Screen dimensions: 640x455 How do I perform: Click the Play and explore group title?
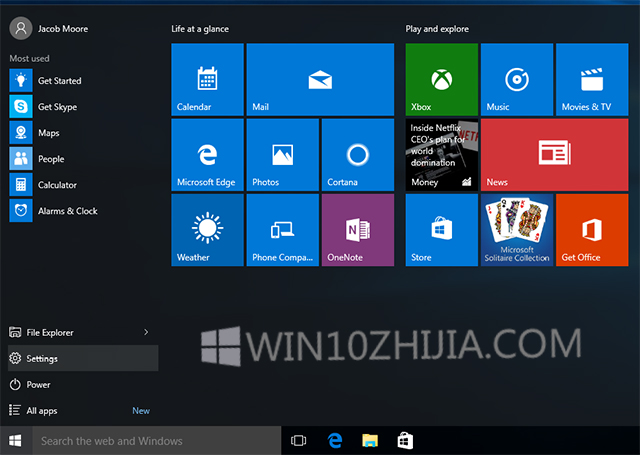[437, 29]
